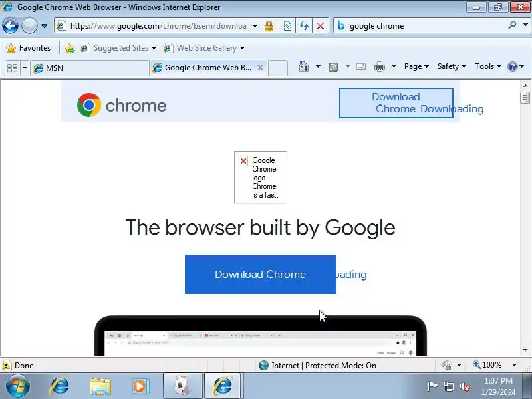Click the scroll down arrow
Image resolution: width=532 pixels, height=399 pixels.
coord(525,350)
